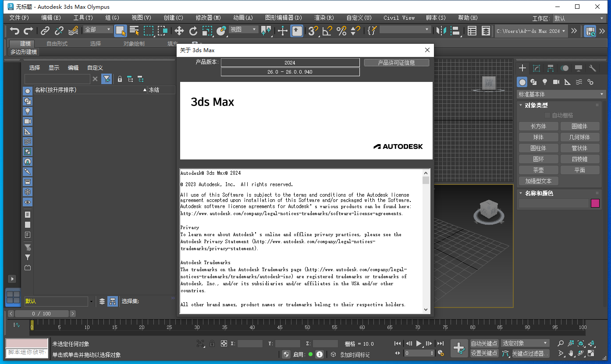This screenshot has height=364, width=611.
Task: Select the Select and Rotate tool
Action: tap(193, 31)
